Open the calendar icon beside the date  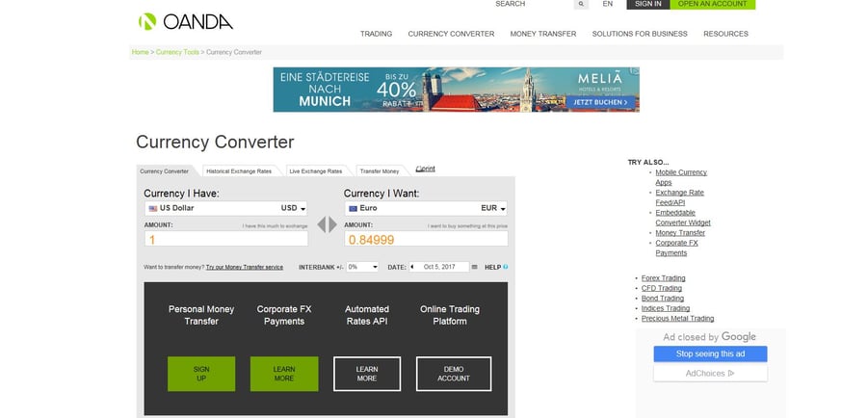(474, 267)
